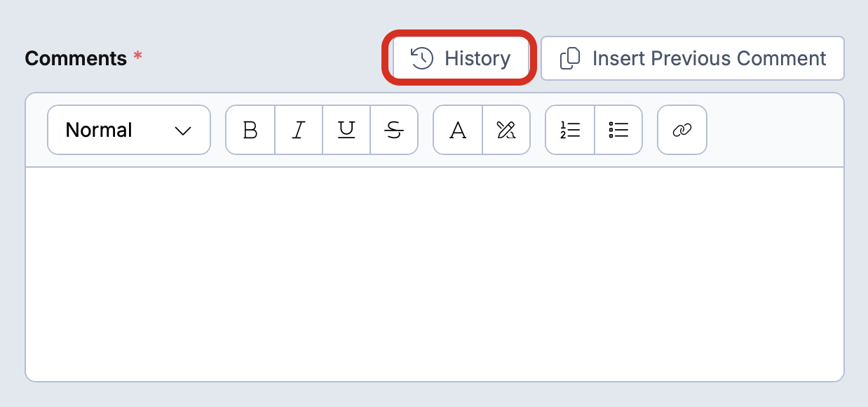The image size is (868, 407).
Task: Click Insert Previous Comment button
Action: (x=693, y=58)
